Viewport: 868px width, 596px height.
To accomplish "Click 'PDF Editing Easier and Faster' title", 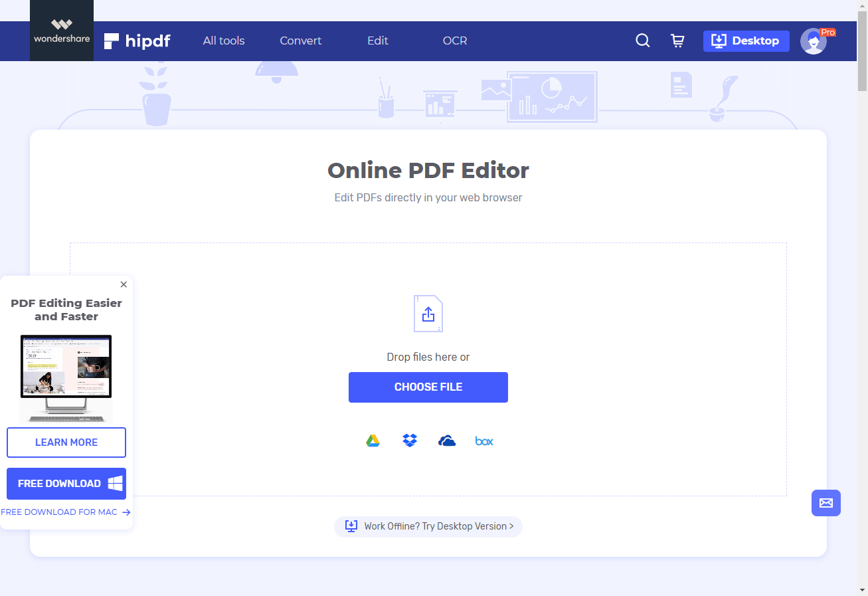I will pos(66,310).
